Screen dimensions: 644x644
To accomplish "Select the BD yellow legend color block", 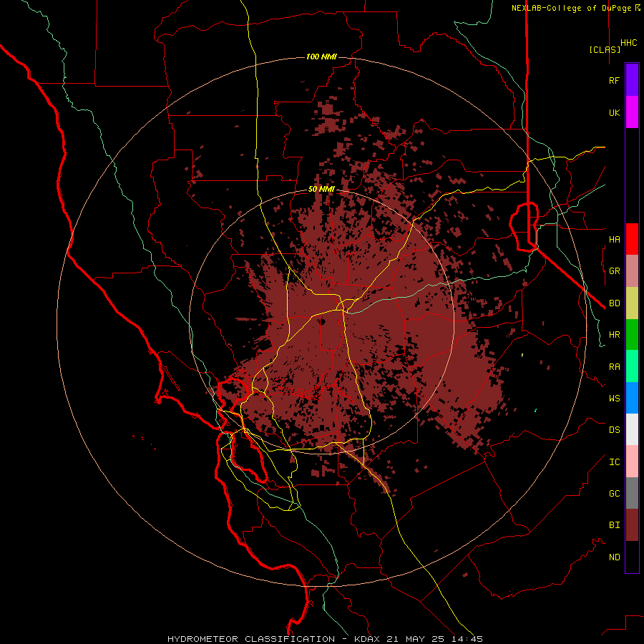I will [x=632, y=303].
